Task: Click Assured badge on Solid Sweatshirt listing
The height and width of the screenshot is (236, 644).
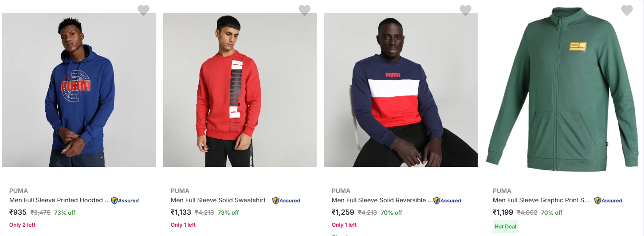Action: (x=287, y=201)
